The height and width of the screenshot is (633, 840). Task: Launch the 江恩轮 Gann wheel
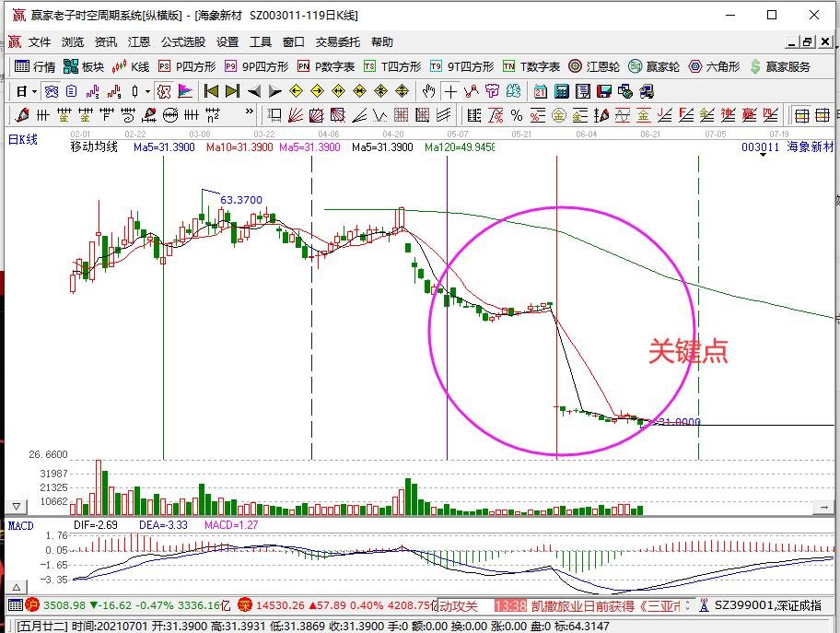tap(594, 66)
